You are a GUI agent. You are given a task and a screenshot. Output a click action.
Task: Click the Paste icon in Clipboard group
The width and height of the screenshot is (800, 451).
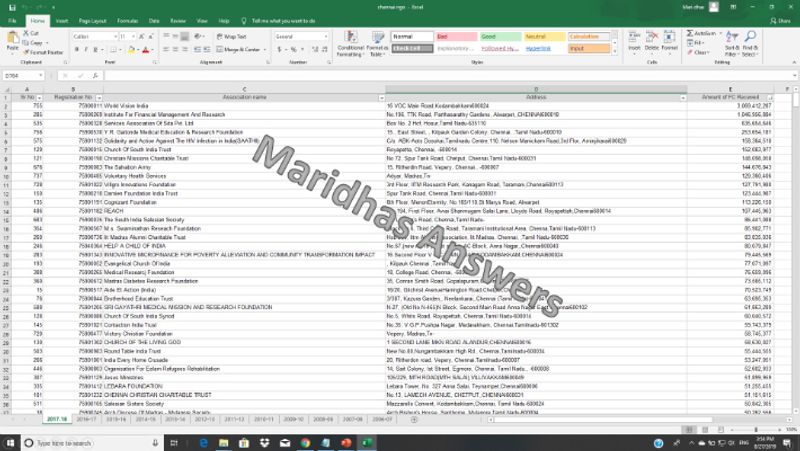click(13, 42)
